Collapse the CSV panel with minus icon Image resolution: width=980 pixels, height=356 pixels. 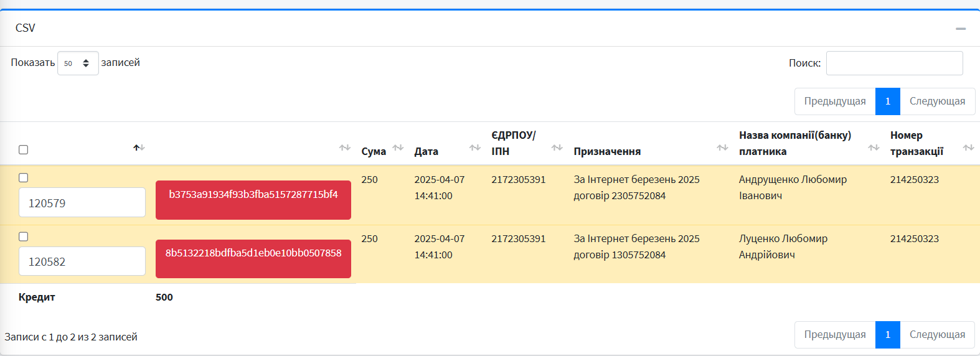click(x=961, y=29)
